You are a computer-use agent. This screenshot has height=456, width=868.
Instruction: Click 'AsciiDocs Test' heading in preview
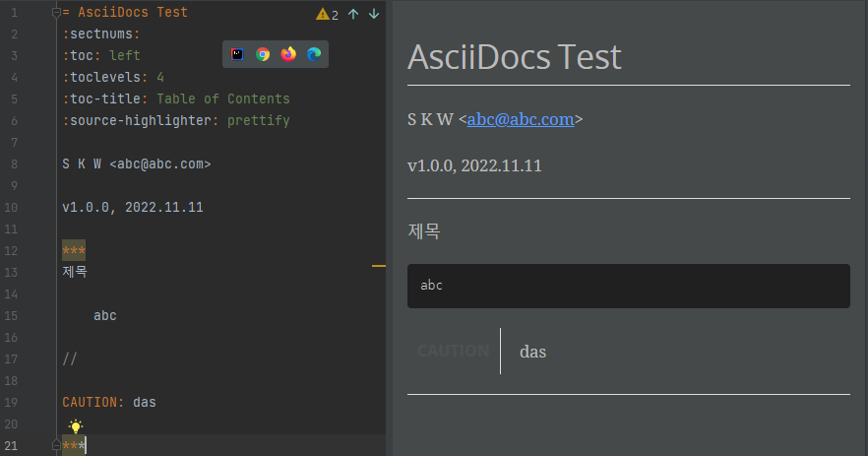tap(515, 56)
